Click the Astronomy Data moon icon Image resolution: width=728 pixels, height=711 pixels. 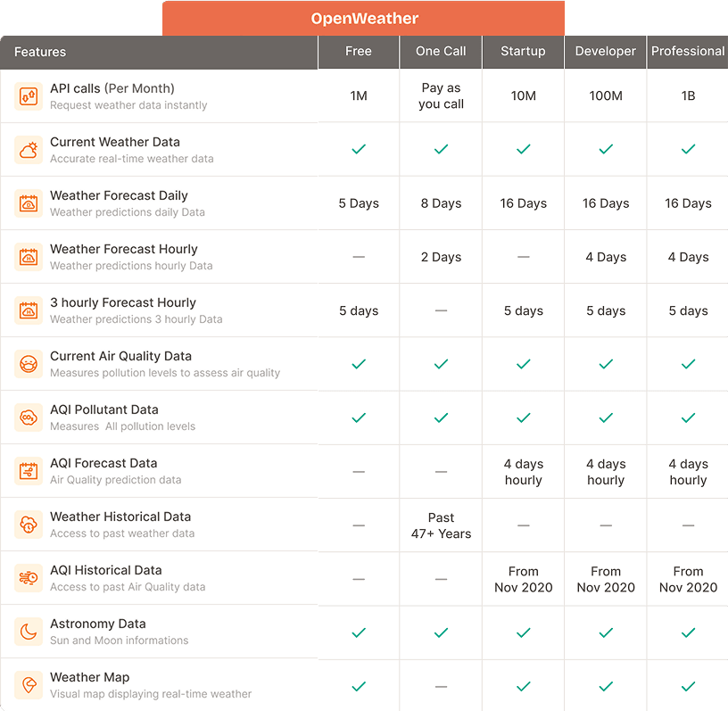pyautogui.click(x=29, y=632)
